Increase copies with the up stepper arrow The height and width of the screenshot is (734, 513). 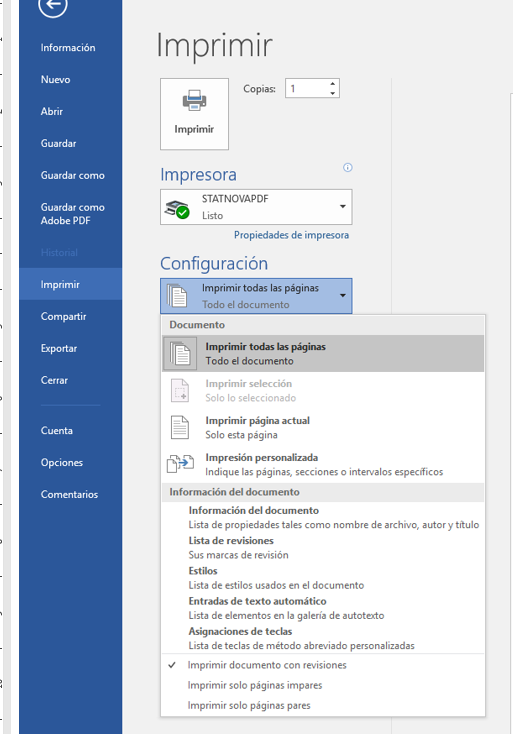[332, 84]
